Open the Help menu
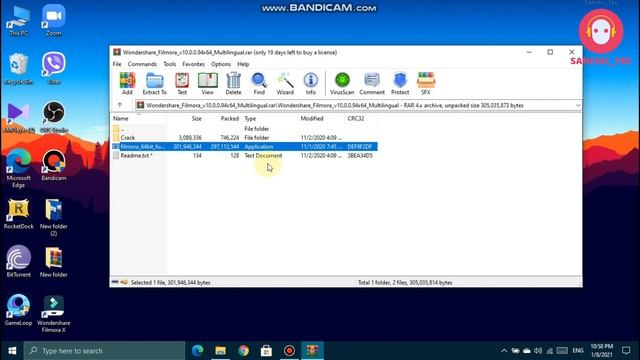Screen dimensions: 640x360 point(243,64)
